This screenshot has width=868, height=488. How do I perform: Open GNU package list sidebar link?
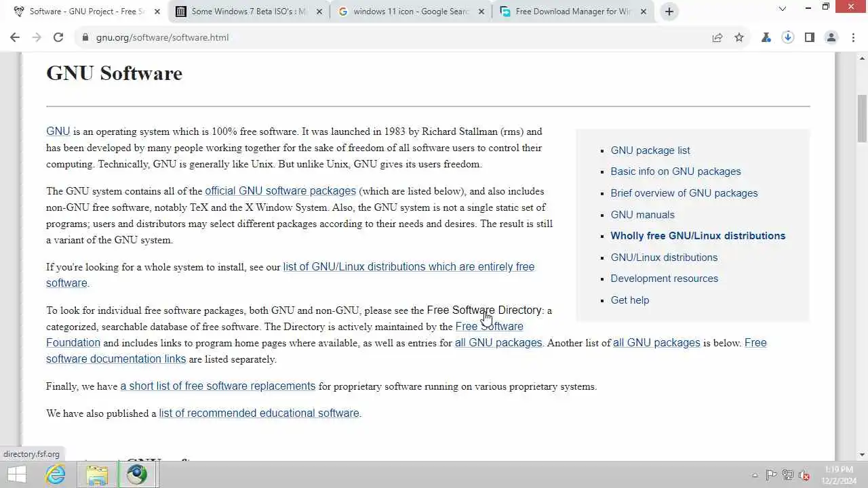tap(650, 150)
